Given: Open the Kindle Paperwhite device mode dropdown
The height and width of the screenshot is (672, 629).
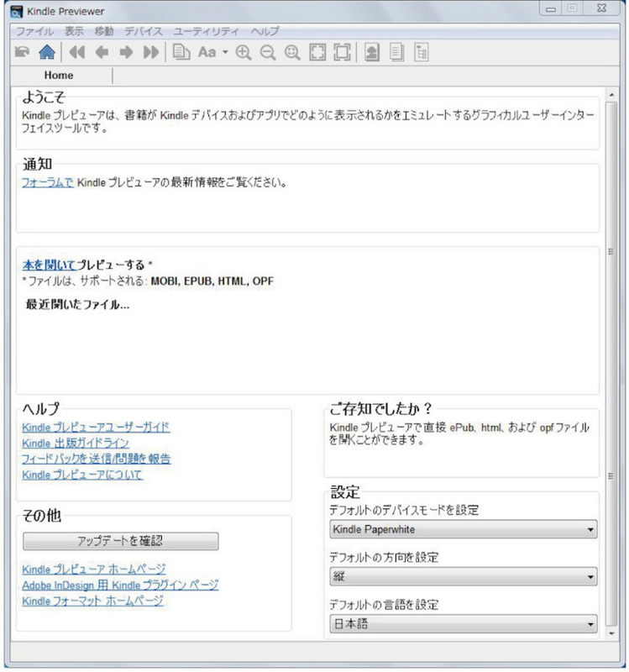Looking at the screenshot, I should [x=464, y=529].
